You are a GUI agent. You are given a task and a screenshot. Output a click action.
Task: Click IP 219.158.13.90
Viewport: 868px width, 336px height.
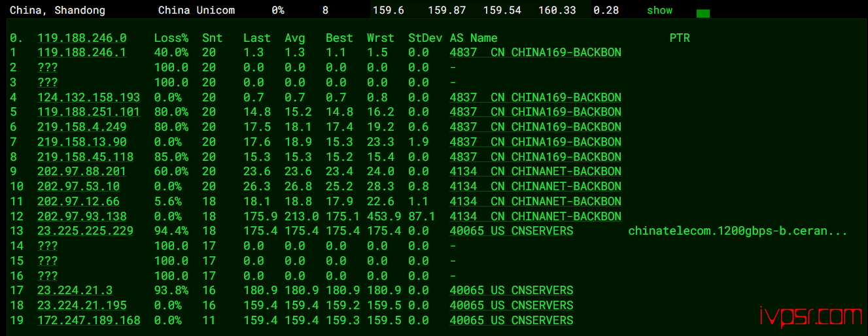coord(82,142)
